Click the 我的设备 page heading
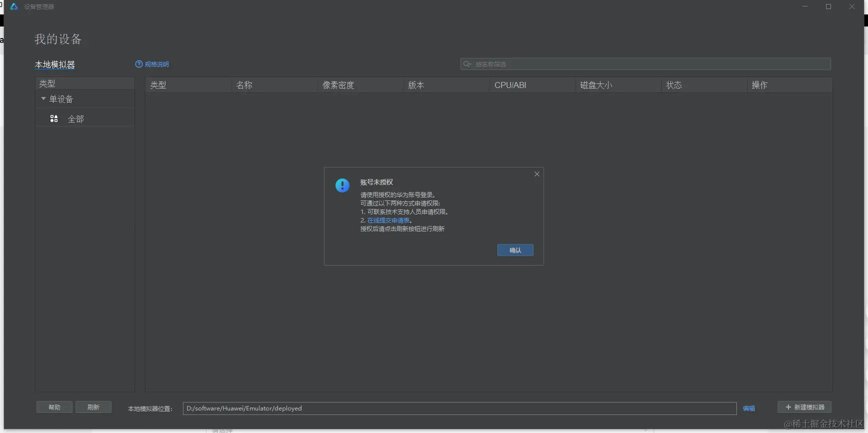Viewport: 868px width, 433px height. tap(58, 39)
